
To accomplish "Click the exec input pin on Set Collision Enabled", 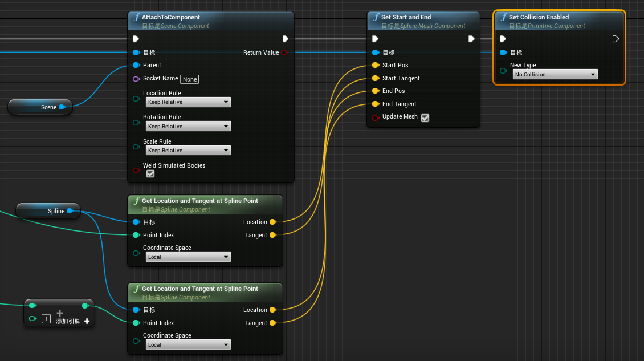I will (x=502, y=39).
